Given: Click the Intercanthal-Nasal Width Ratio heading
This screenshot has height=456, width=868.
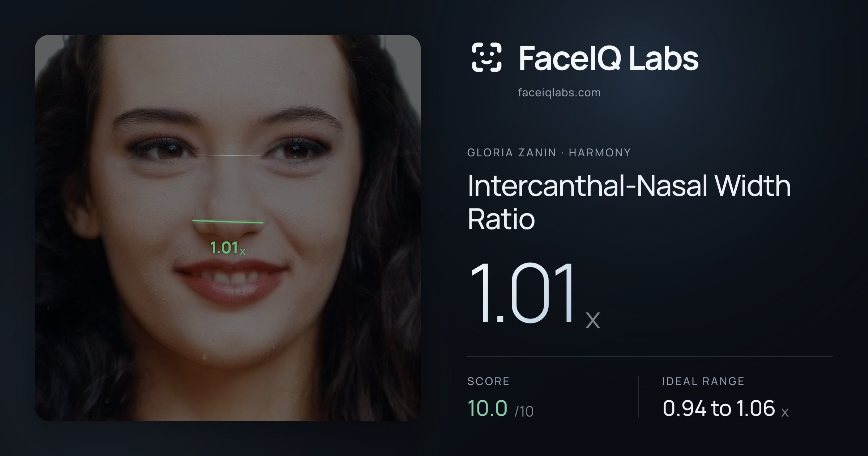Looking at the screenshot, I should [x=629, y=202].
